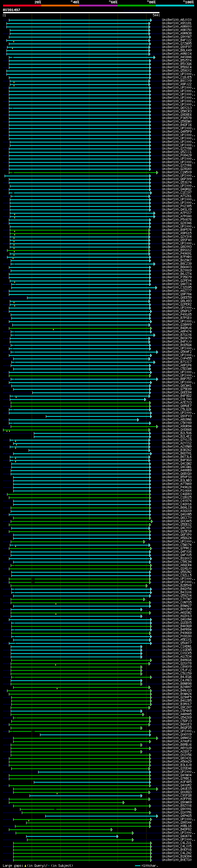Image resolution: width=197 pixels, height=868 pixels.
Task: Click the query end position 544
Action: [x=155, y=15]
